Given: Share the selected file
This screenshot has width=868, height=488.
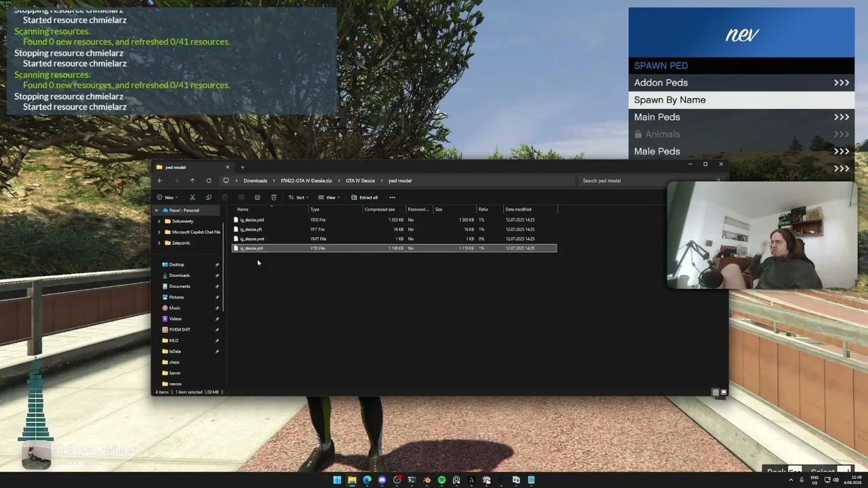Looking at the screenshot, I should [257, 197].
